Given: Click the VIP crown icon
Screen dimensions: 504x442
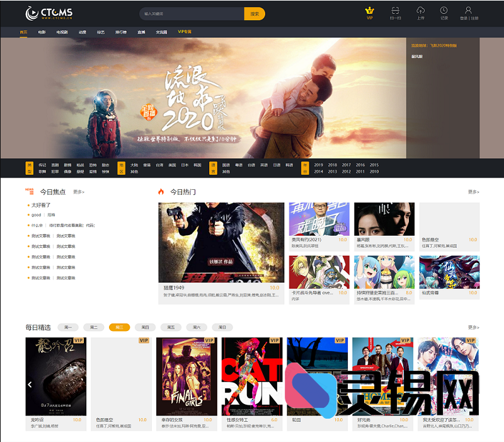Looking at the screenshot, I should coord(370,11).
